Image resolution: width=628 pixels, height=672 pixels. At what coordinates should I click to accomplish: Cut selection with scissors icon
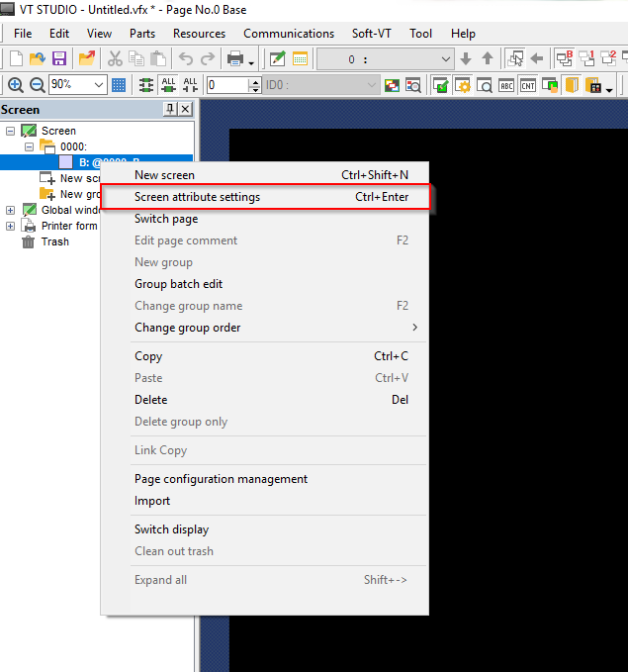pyautogui.click(x=115, y=58)
